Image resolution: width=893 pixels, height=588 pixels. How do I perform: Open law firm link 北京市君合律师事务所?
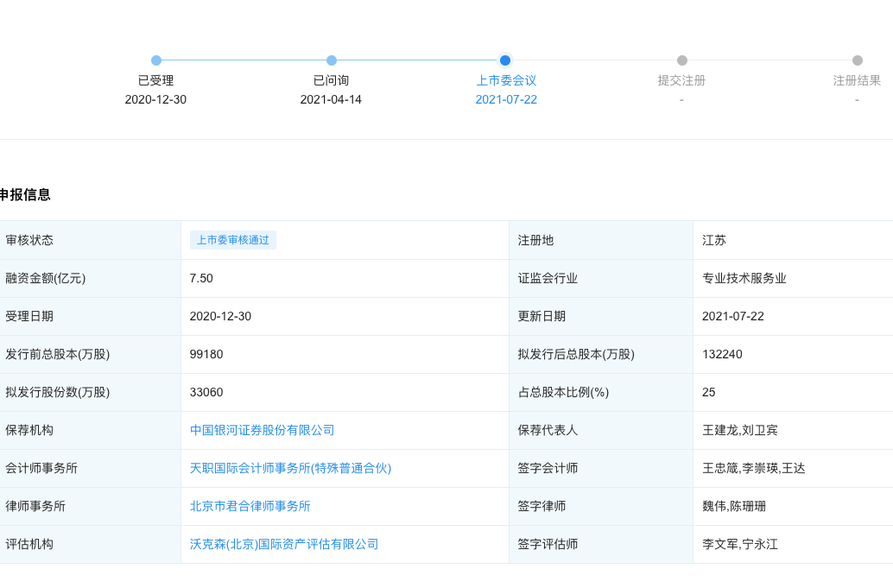tap(249, 506)
